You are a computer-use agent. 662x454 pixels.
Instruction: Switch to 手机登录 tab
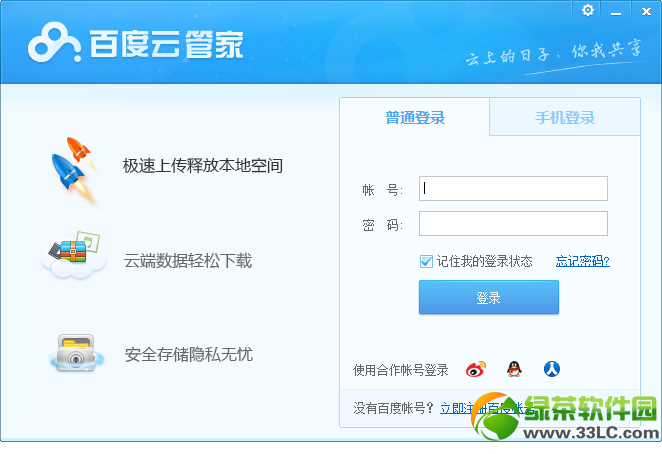coord(565,117)
